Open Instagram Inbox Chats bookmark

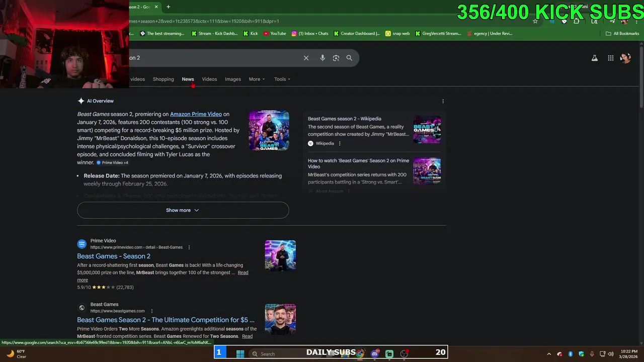pyautogui.click(x=310, y=34)
